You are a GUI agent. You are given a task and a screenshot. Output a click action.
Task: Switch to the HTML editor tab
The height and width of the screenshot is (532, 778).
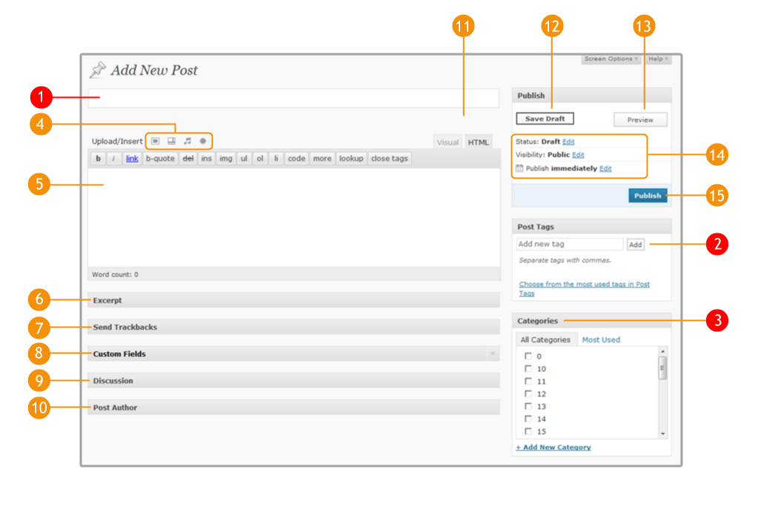pos(479,142)
